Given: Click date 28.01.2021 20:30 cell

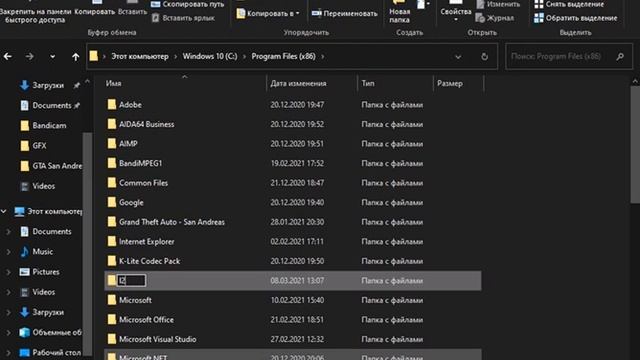Looking at the screenshot, I should (x=297, y=222).
